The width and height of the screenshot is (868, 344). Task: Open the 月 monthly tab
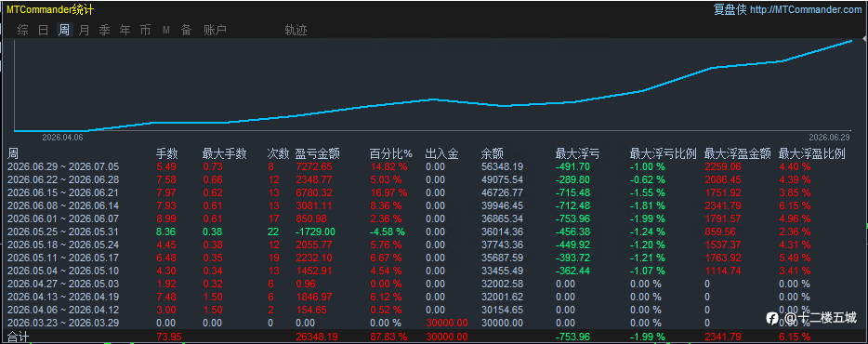click(x=85, y=31)
